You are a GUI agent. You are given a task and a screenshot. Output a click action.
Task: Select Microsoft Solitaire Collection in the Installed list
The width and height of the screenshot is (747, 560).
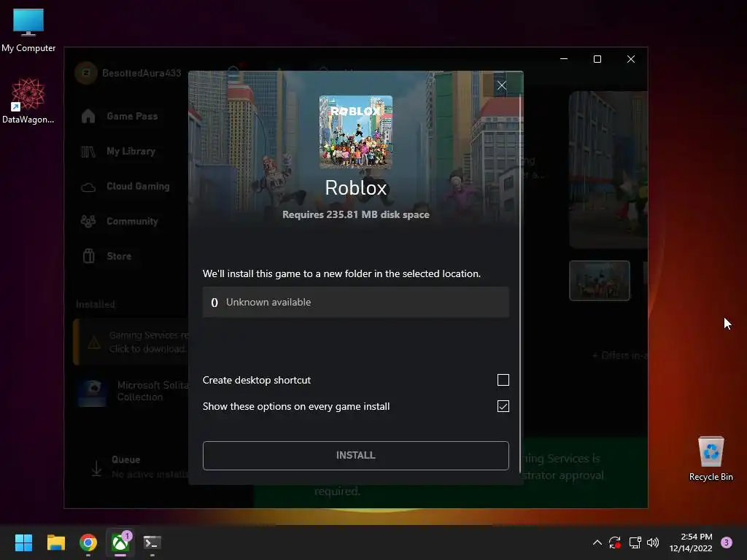click(133, 392)
